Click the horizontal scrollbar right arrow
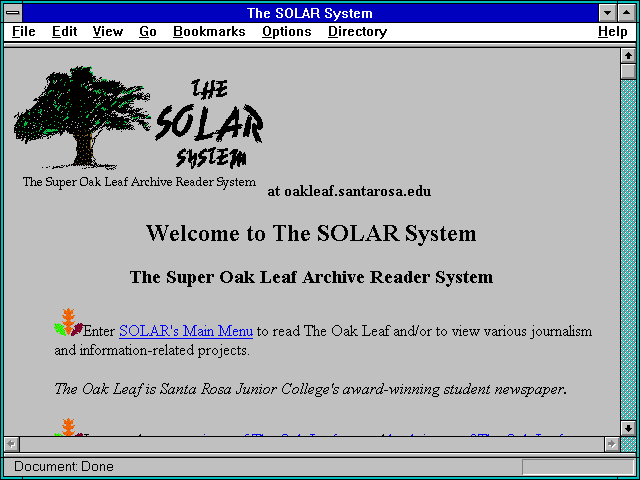This screenshot has width=640, height=480. click(611, 444)
